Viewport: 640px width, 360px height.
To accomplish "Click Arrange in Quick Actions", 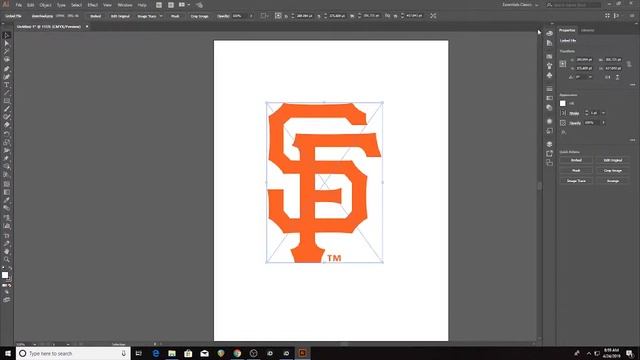I will (x=613, y=181).
